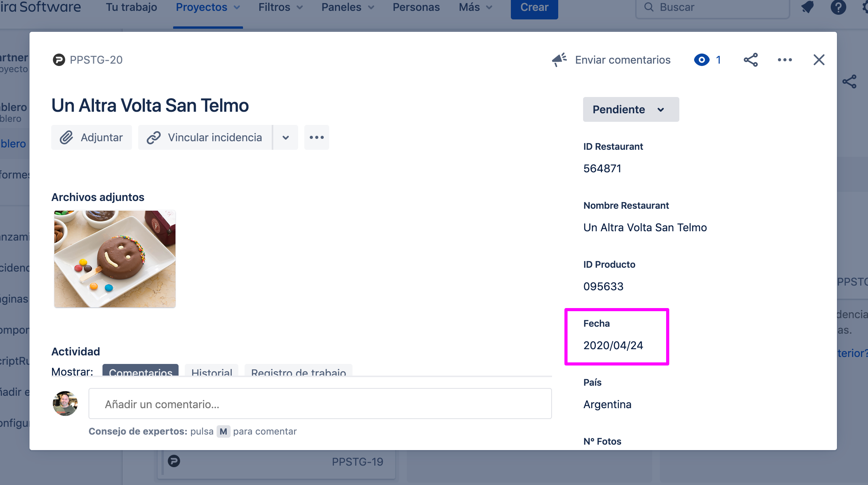Click the notifications bell icon
This screenshot has height=485, width=868.
807,7
